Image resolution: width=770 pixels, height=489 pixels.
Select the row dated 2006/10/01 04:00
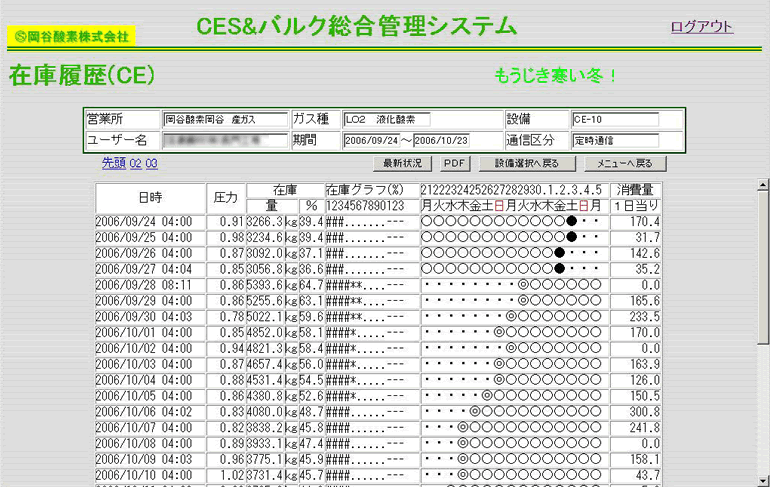pos(378,333)
